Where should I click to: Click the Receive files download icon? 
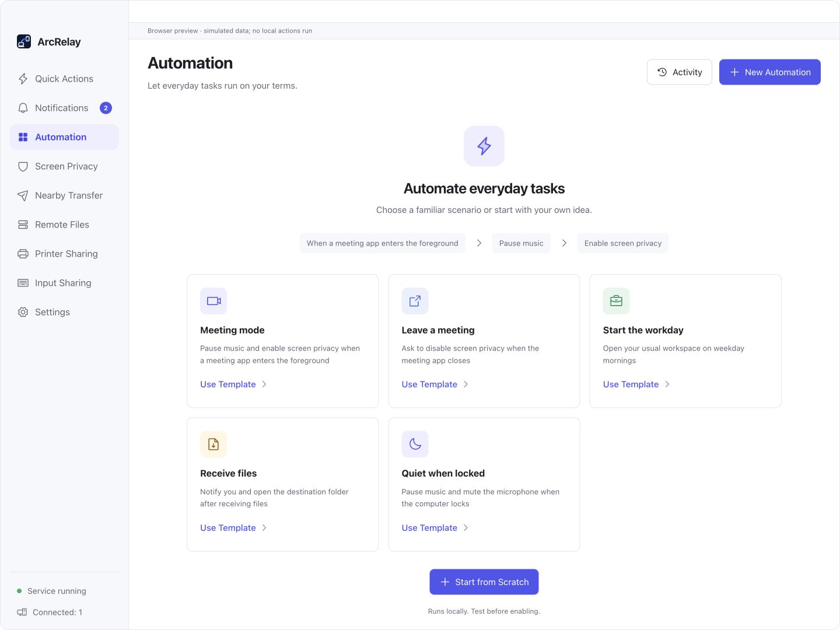pos(213,444)
